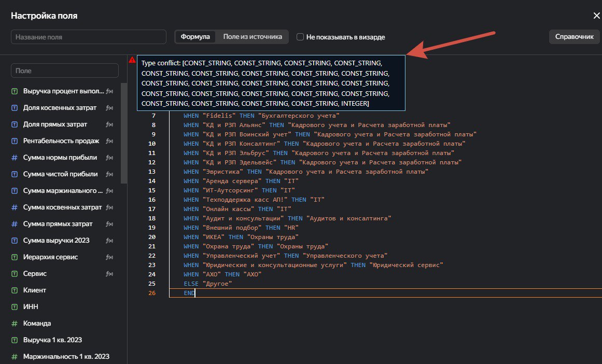
Task: Switch to the Формула tab
Action: (195, 37)
